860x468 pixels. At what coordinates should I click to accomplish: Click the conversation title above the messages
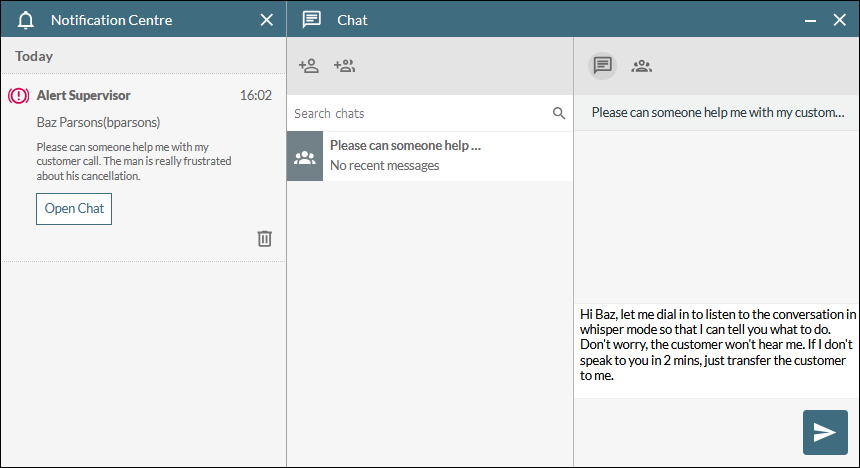pyautogui.click(x=717, y=112)
